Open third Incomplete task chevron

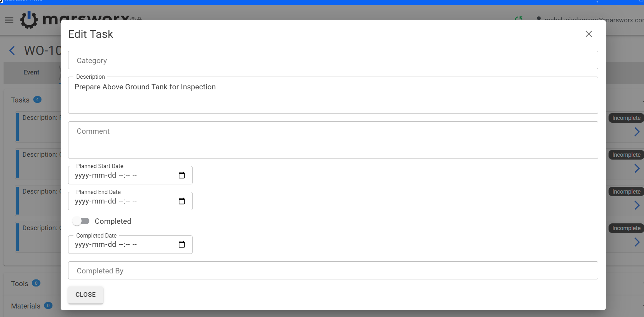coord(637,205)
